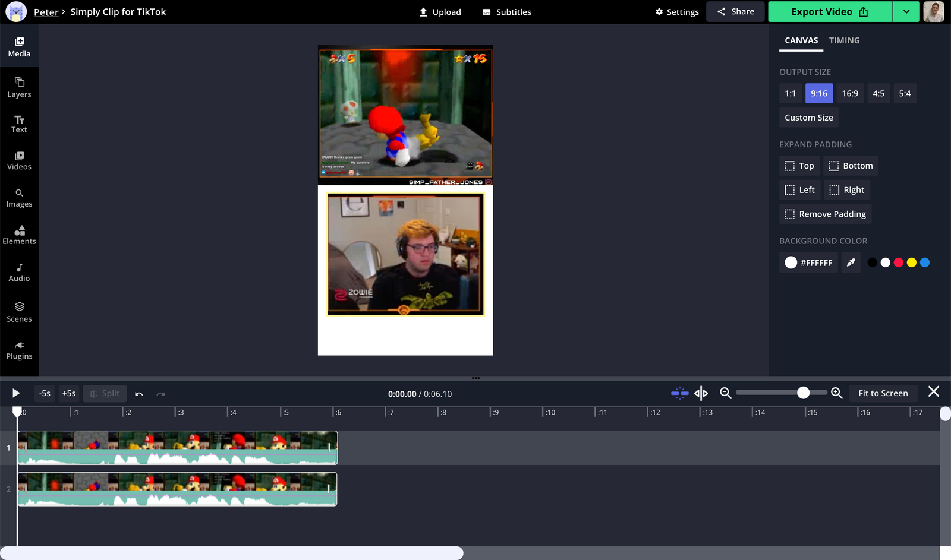The image size is (951, 560).
Task: Open the Custom Size option
Action: pyautogui.click(x=808, y=117)
